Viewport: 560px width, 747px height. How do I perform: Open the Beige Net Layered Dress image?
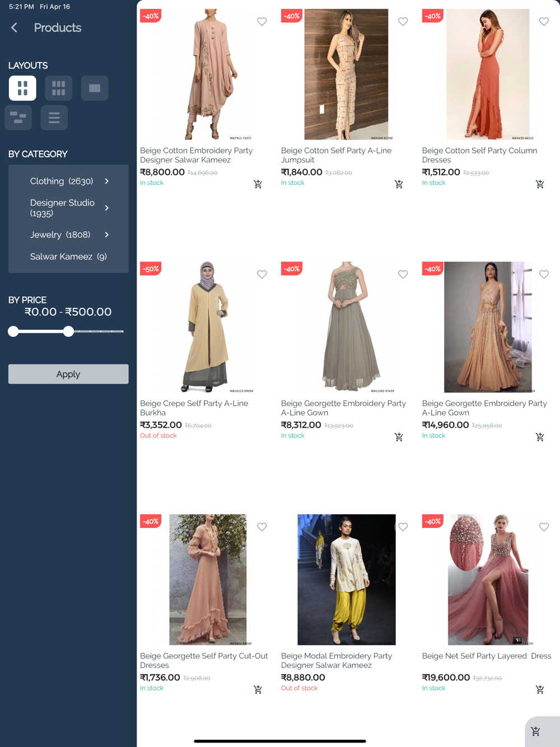488,580
